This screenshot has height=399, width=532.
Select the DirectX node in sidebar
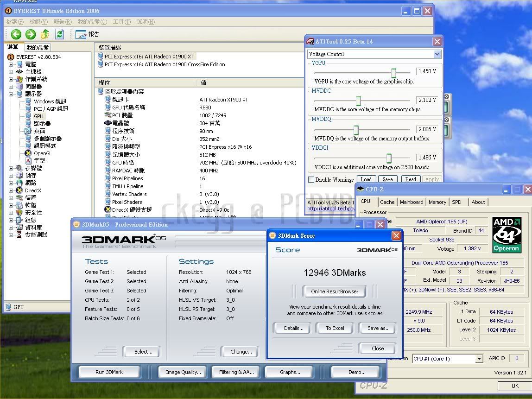(32, 190)
